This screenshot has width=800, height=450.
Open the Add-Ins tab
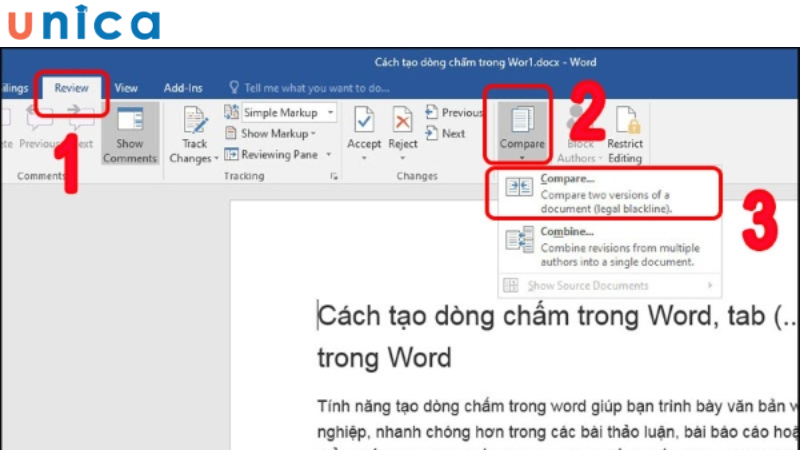coord(183,88)
